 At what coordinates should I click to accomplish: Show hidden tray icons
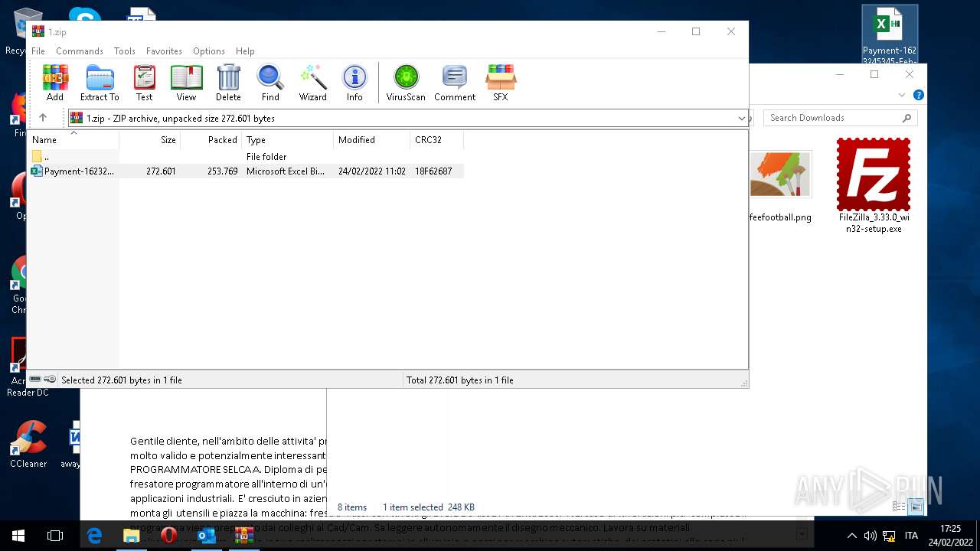tap(851, 536)
